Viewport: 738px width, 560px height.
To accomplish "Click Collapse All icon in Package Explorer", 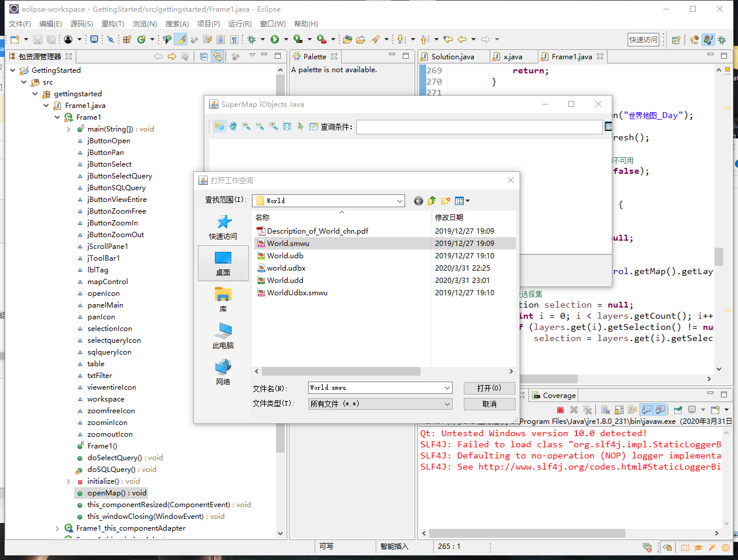I will pyautogui.click(x=204, y=56).
